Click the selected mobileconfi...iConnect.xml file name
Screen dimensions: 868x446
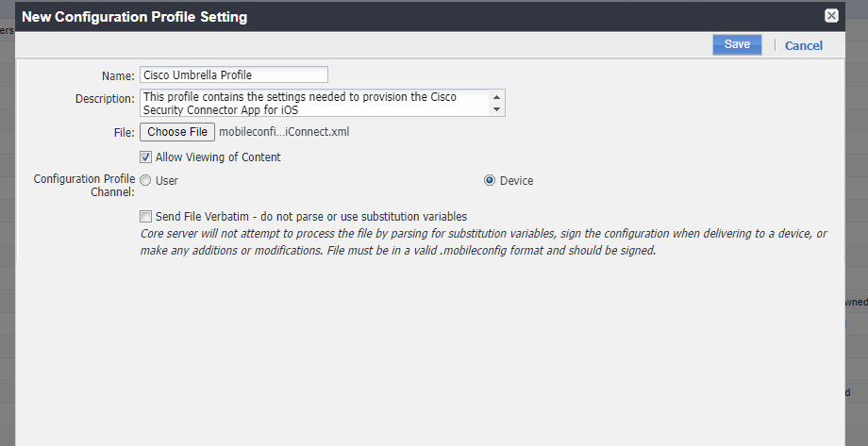pyautogui.click(x=284, y=132)
